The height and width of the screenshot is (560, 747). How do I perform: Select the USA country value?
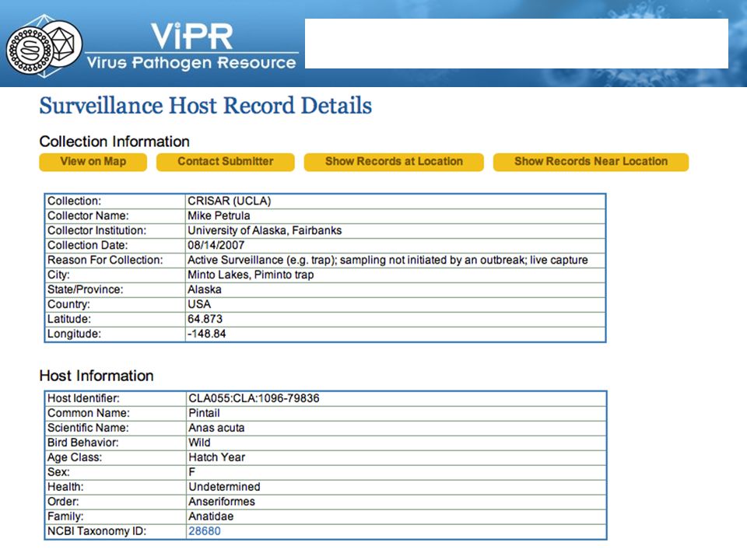[x=199, y=304]
